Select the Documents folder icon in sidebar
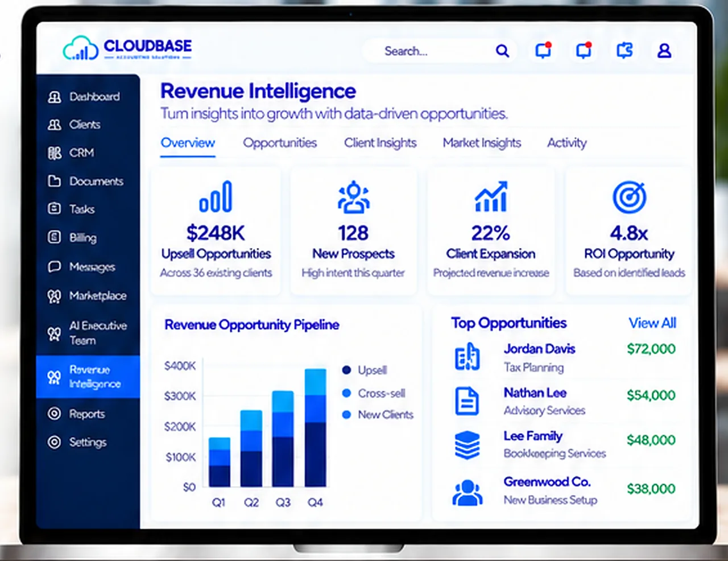Image resolution: width=728 pixels, height=561 pixels. [x=55, y=181]
